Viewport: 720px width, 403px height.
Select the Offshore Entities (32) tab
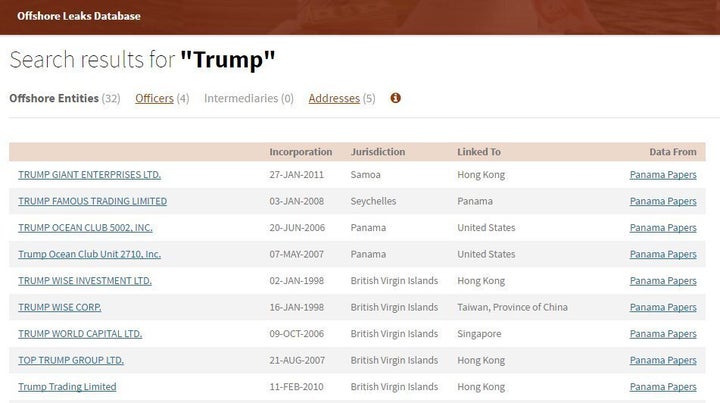[x=65, y=98]
